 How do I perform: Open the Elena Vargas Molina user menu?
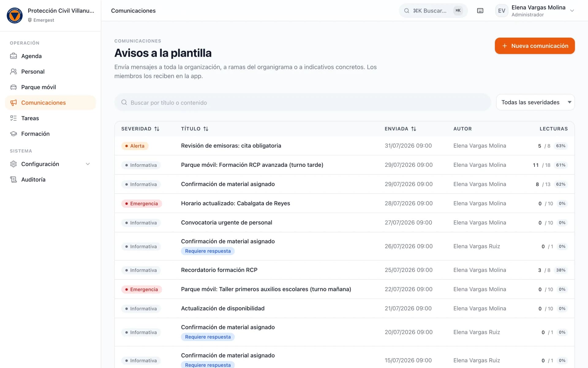tap(535, 11)
